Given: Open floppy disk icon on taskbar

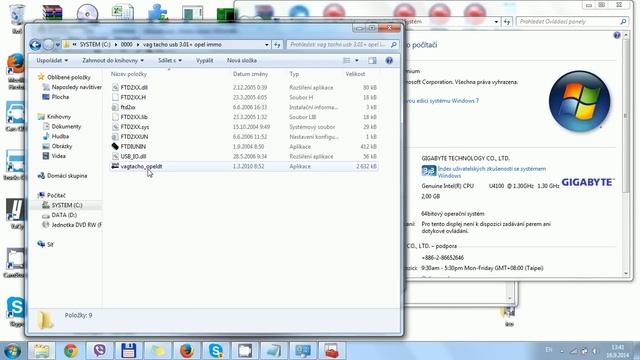Looking at the screenshot, I should pos(129,351).
